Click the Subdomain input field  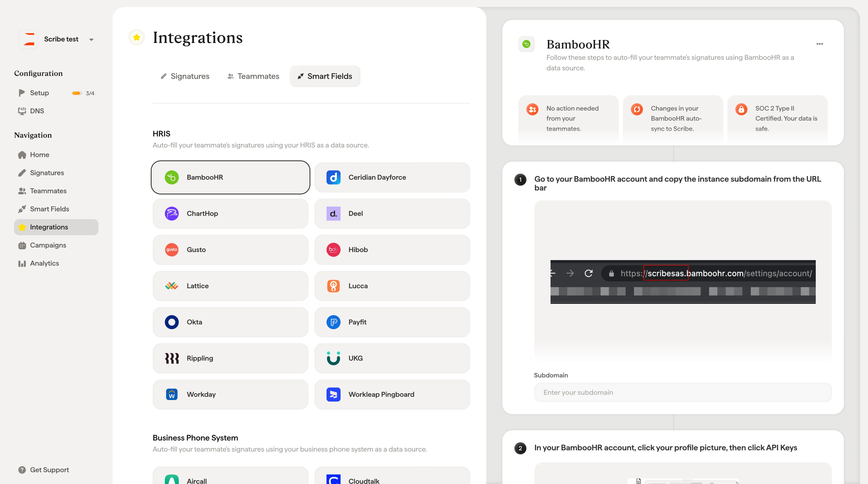pyautogui.click(x=683, y=392)
